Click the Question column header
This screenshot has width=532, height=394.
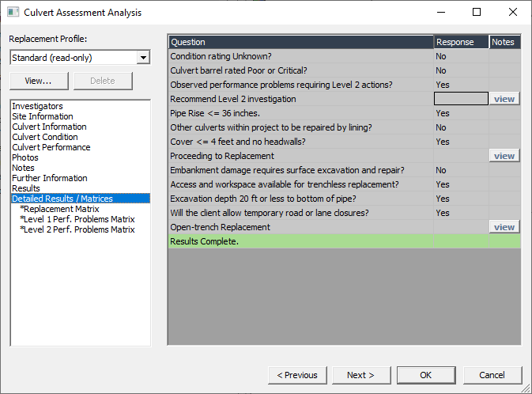301,42
